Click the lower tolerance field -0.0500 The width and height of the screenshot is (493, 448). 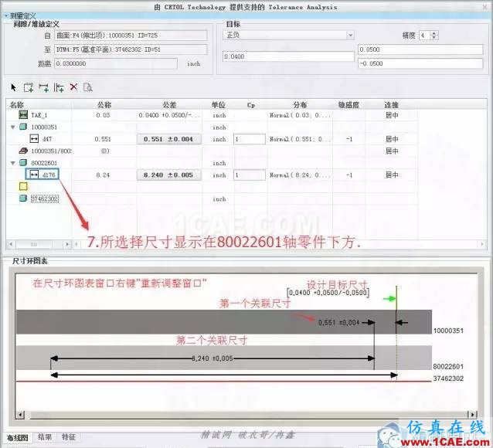[x=420, y=63]
